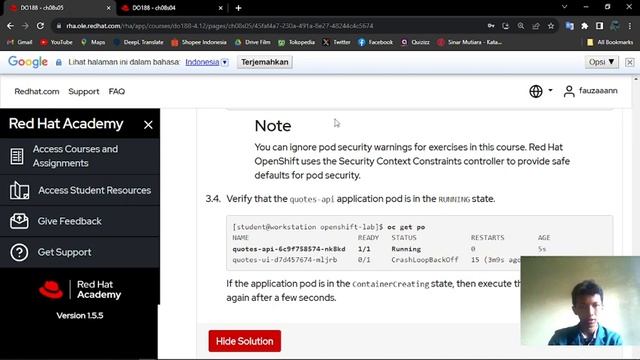Bookmark this page with the star icon
The image size is (640, 360).
(x=551, y=26)
